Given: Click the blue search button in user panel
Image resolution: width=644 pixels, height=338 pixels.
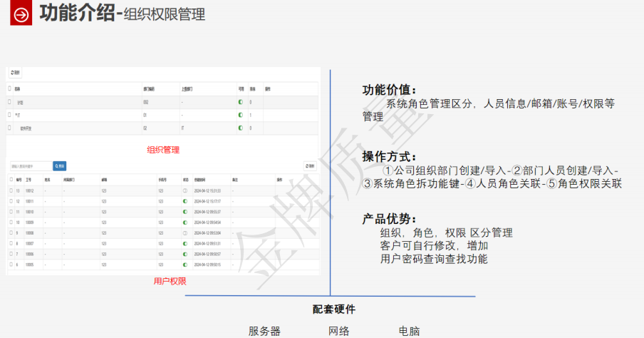Looking at the screenshot, I should click(x=60, y=166).
